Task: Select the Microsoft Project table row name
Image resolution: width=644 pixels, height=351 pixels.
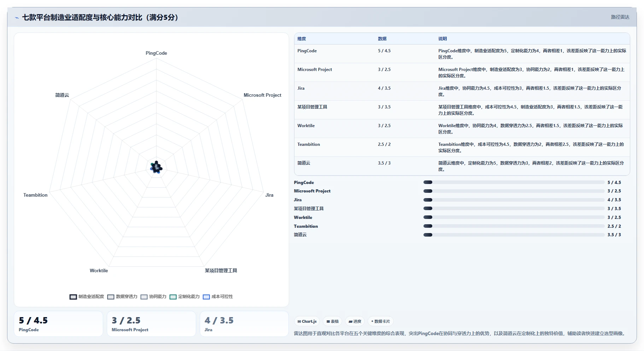Action: tap(315, 70)
